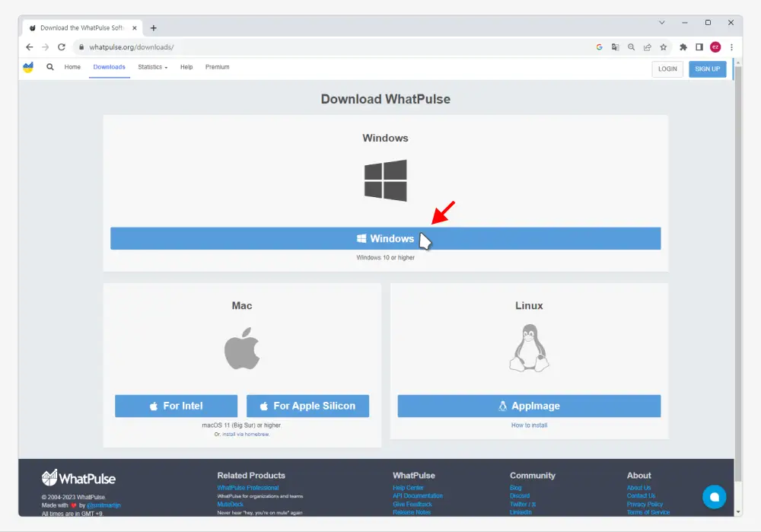Viewport: 761px width, 532px height.
Task: Expand the tab search chevron
Action: [x=661, y=23]
